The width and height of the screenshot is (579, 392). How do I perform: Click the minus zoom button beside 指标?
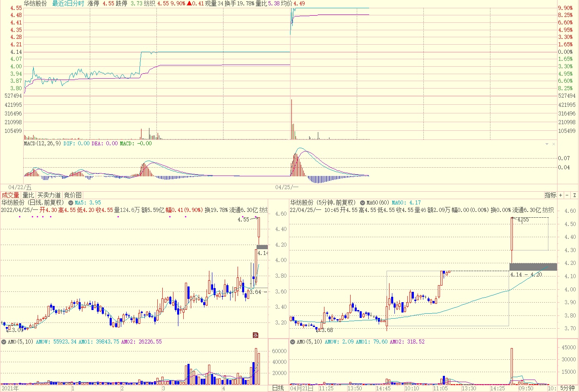(567, 195)
